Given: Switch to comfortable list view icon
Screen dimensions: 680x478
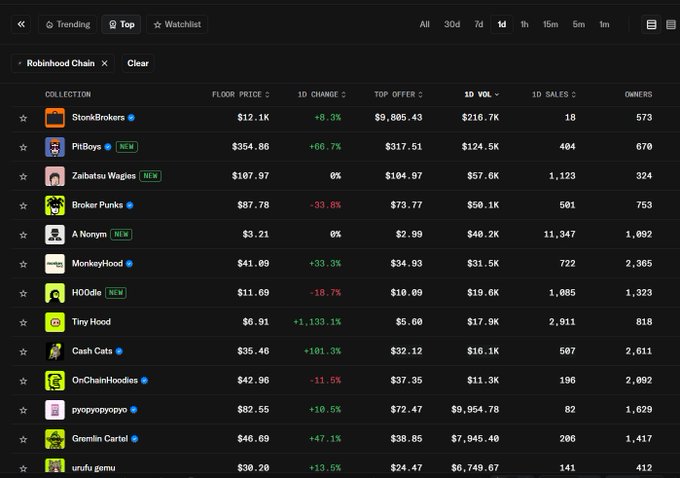Looking at the screenshot, I should click(x=651, y=24).
